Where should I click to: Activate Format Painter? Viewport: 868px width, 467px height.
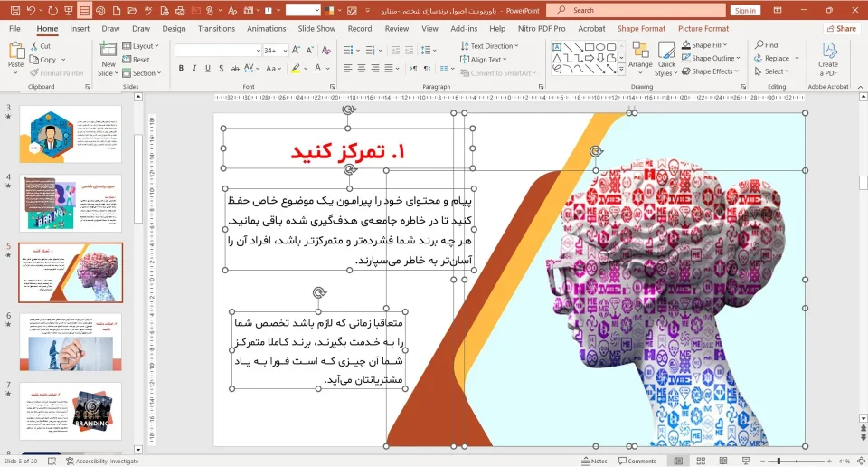[x=56, y=73]
